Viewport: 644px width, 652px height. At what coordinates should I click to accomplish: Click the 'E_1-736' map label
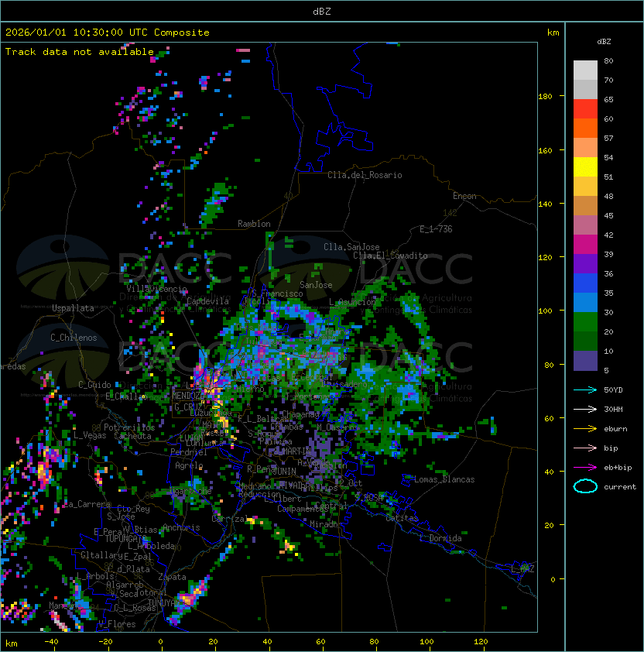436,229
